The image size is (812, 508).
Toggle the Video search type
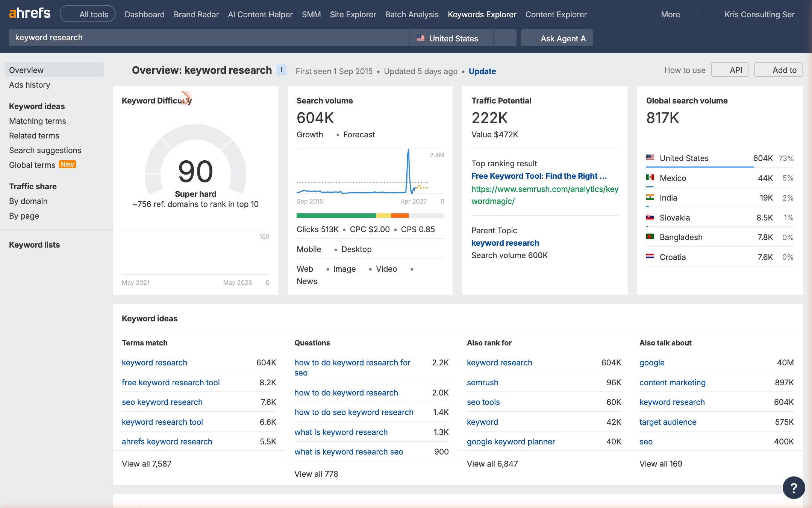[386, 269]
